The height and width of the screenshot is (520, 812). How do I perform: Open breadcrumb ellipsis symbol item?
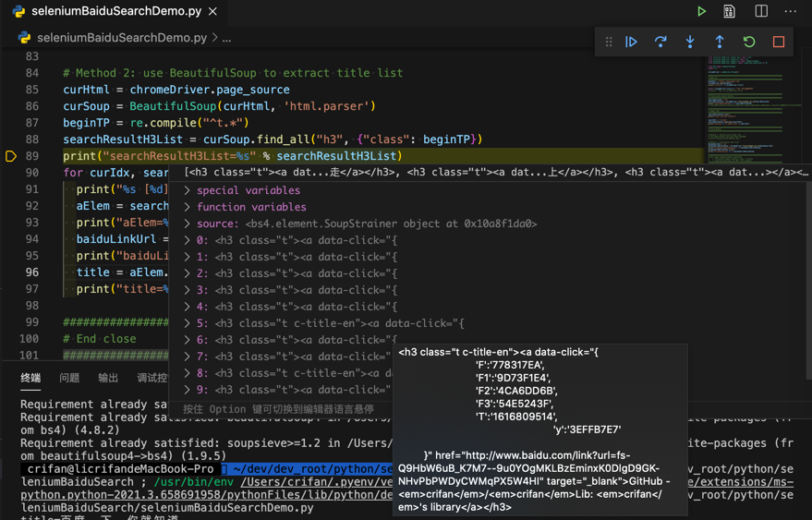point(227,38)
